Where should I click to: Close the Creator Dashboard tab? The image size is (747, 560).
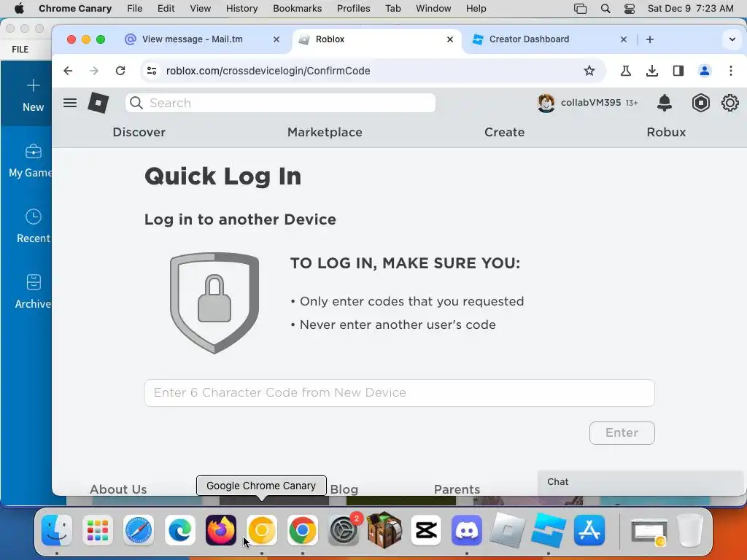624,39
